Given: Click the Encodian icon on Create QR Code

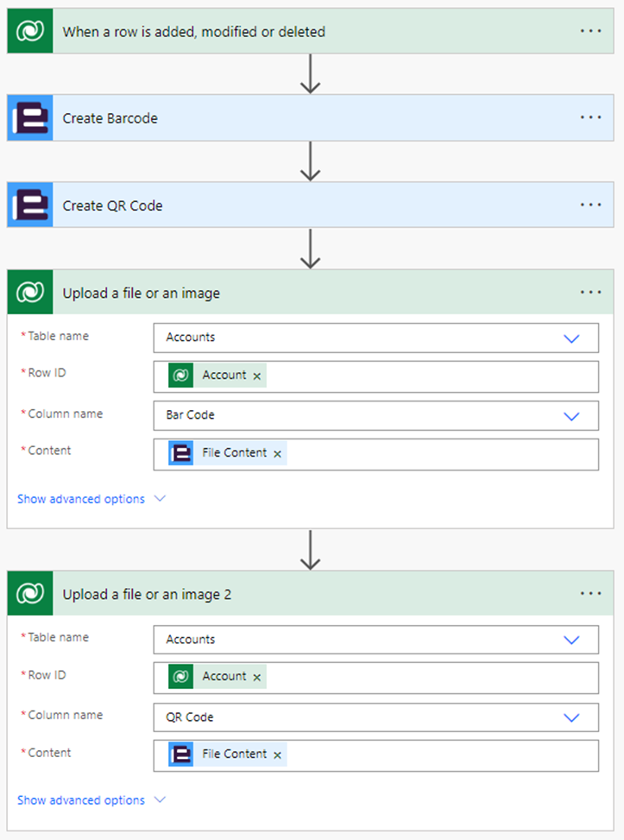Looking at the screenshot, I should click(x=31, y=205).
